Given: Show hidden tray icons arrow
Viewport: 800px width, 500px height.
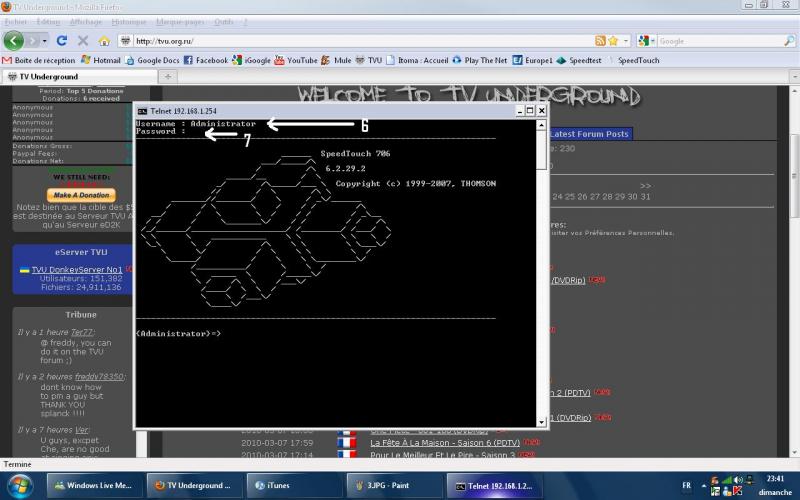Looking at the screenshot, I should [x=704, y=486].
